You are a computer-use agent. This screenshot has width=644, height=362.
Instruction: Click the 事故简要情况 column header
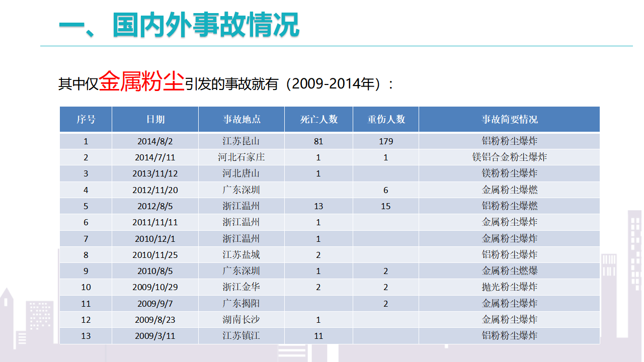pyautogui.click(x=510, y=119)
